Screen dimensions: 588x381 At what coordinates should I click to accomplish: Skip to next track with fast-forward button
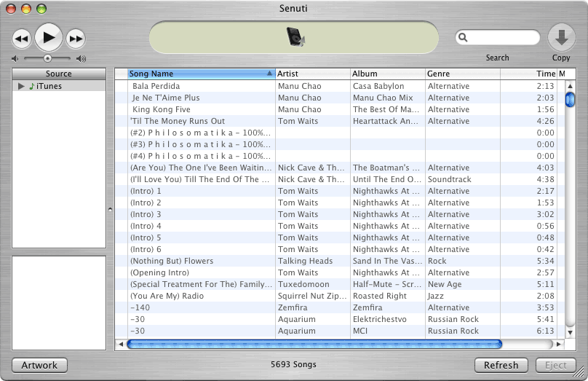(76, 39)
